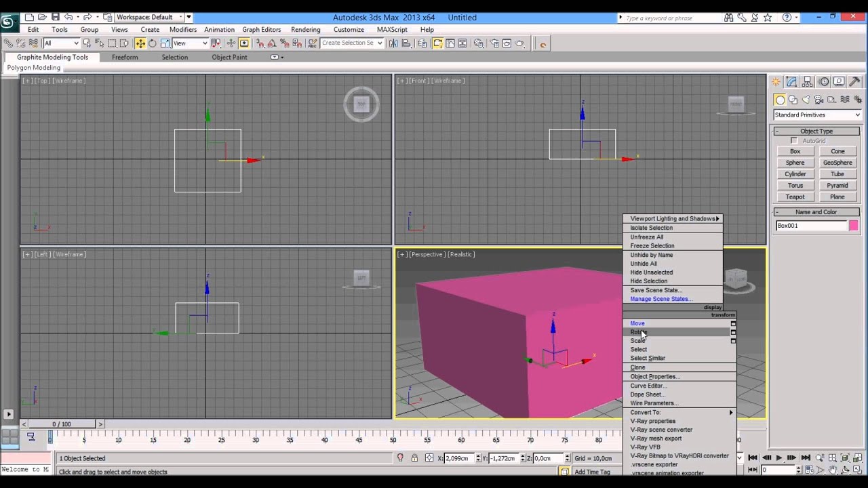The image size is (868, 488).
Task: Click the Pyramid primitive button
Action: (837, 186)
